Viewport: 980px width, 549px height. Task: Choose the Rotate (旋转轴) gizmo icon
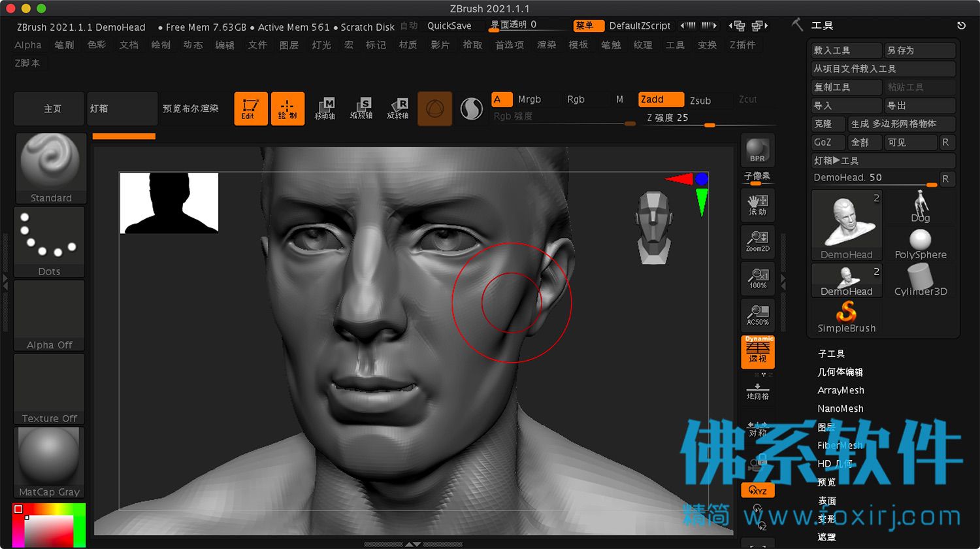pyautogui.click(x=398, y=108)
